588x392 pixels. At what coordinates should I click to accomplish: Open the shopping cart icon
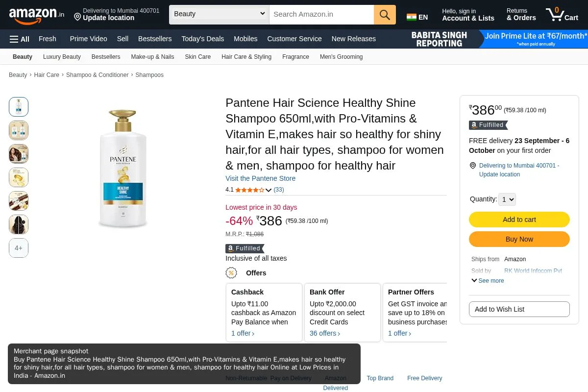tap(562, 14)
